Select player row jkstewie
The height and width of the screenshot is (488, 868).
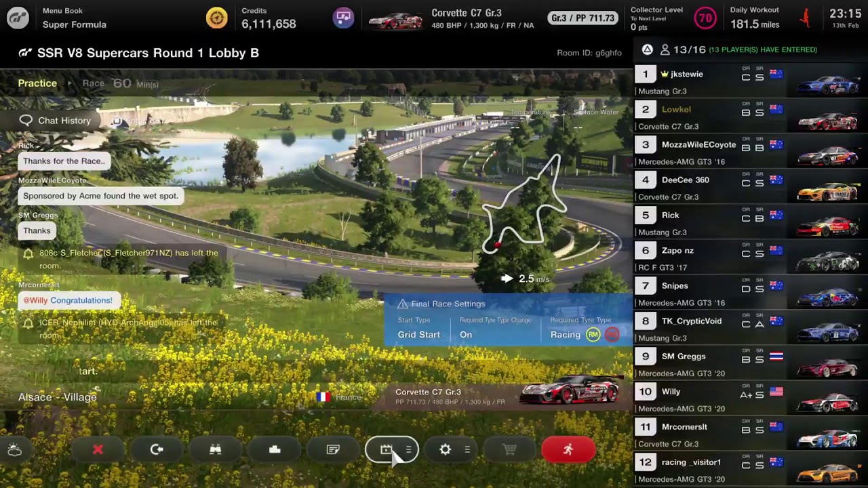(751, 81)
